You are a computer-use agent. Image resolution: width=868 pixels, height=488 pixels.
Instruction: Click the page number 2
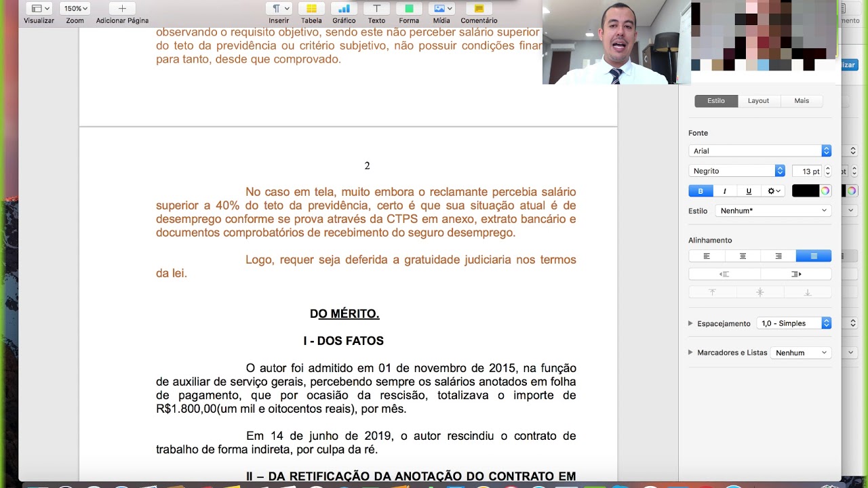[367, 166]
